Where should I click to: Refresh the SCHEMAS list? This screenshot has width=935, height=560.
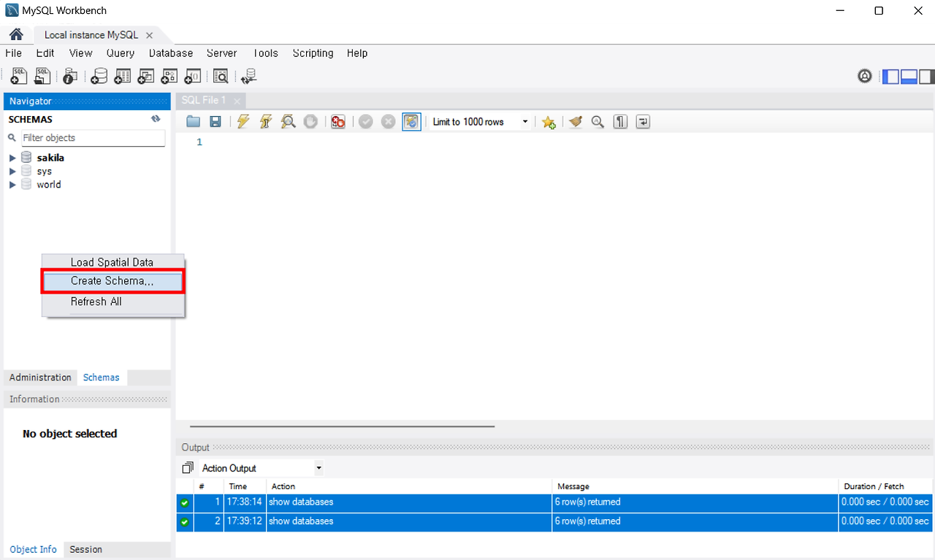coord(156,119)
